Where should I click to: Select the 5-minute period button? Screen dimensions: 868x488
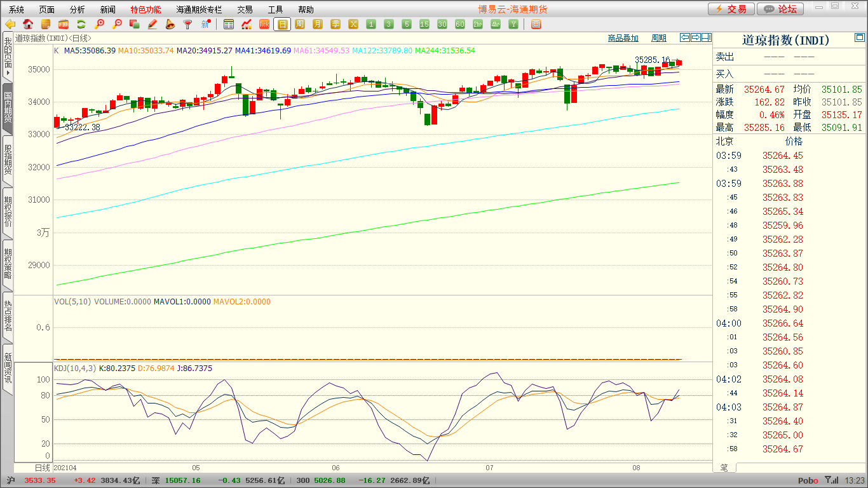(407, 24)
